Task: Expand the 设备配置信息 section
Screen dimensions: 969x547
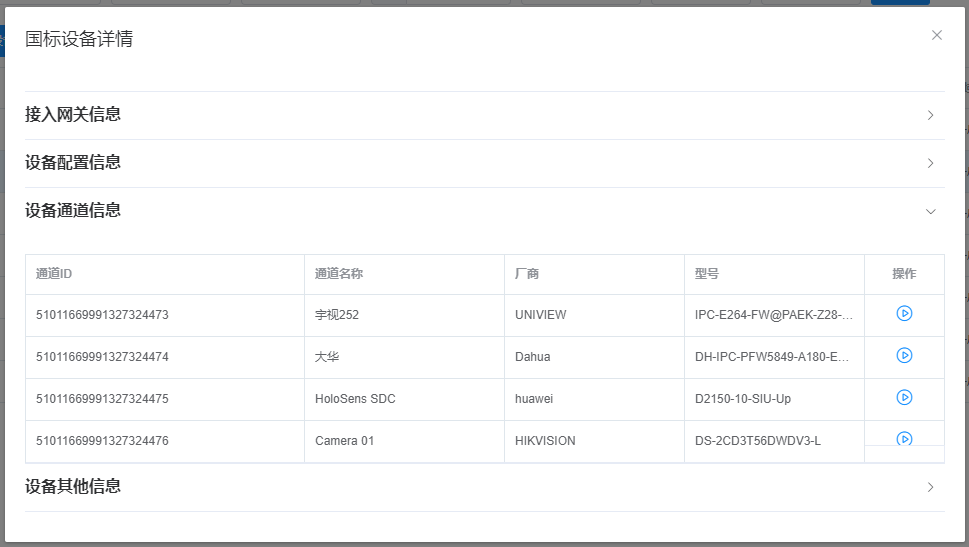Action: [x=484, y=163]
